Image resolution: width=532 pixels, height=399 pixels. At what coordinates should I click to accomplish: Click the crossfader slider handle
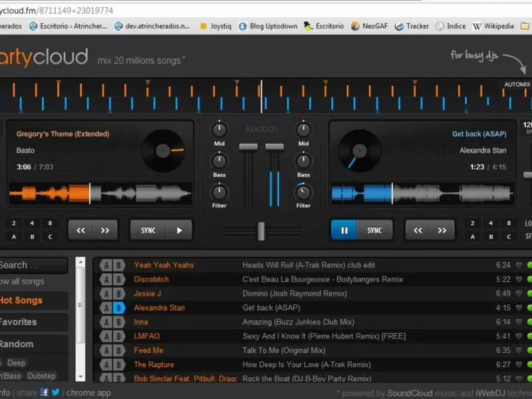[x=261, y=231]
